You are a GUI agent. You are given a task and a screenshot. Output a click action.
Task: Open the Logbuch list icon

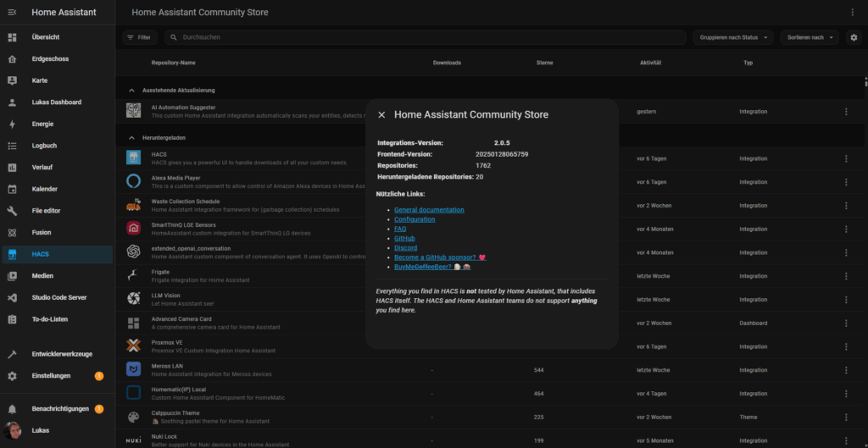[x=12, y=146]
